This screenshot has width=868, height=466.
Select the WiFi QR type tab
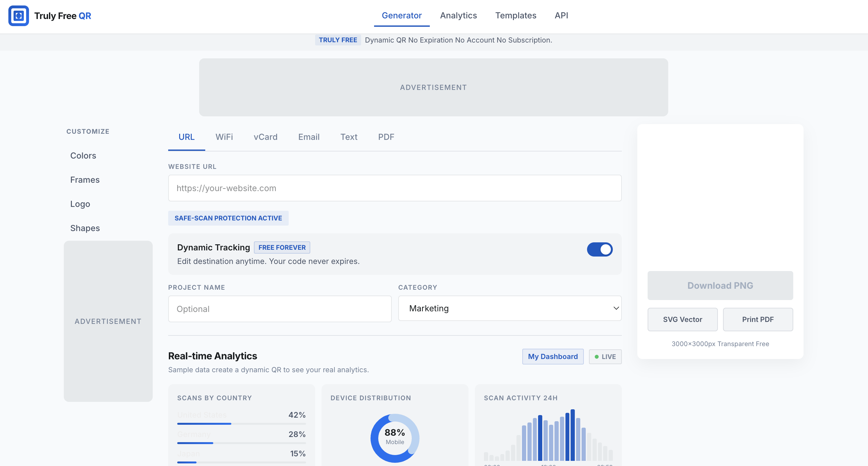click(x=224, y=137)
